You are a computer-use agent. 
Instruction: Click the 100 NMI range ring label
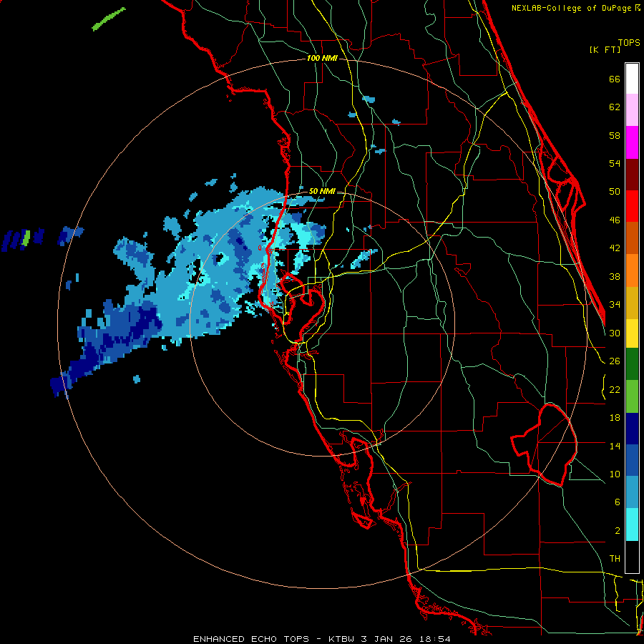322,59
